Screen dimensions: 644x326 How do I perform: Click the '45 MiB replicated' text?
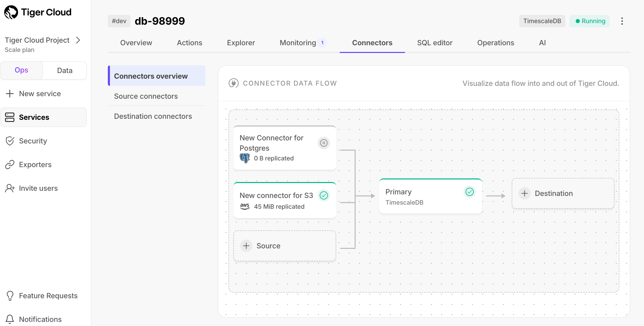point(279,206)
